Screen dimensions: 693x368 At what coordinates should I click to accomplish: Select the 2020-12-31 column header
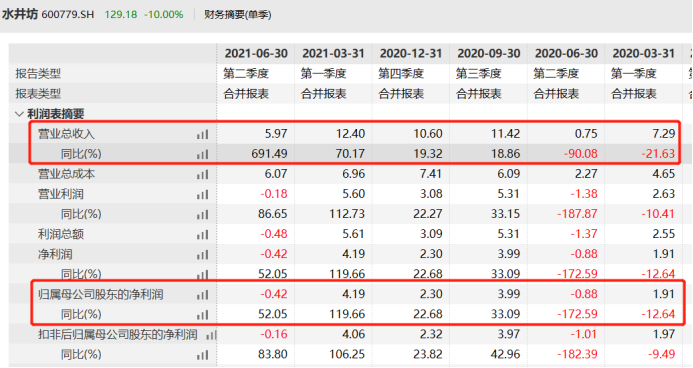point(411,53)
